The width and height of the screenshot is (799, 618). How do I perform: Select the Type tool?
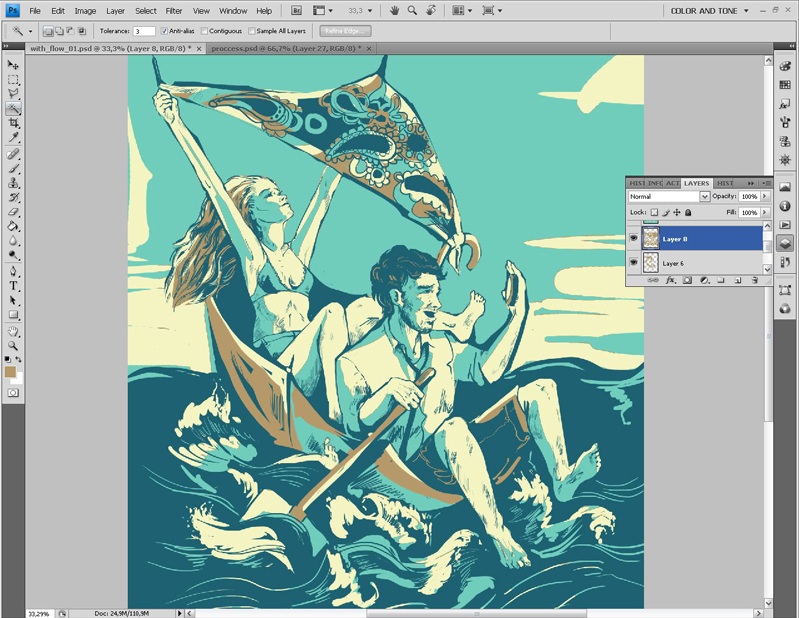coord(13,285)
